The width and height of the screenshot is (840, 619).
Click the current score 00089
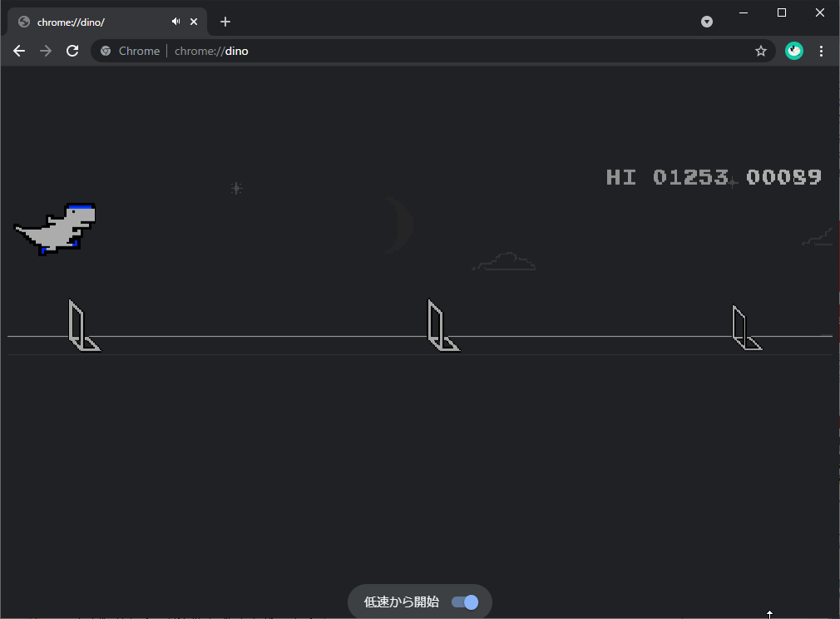(783, 177)
